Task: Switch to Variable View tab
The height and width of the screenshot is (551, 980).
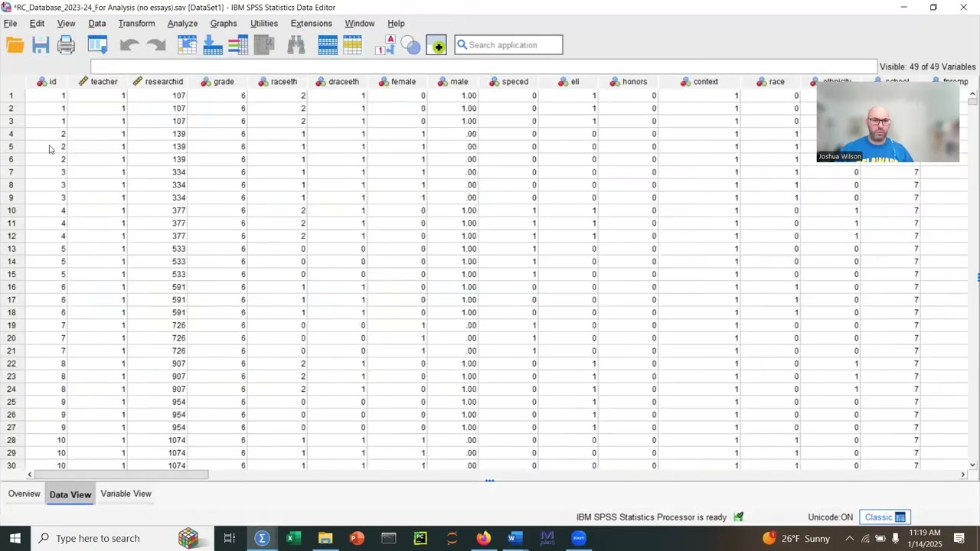Action: [126, 494]
